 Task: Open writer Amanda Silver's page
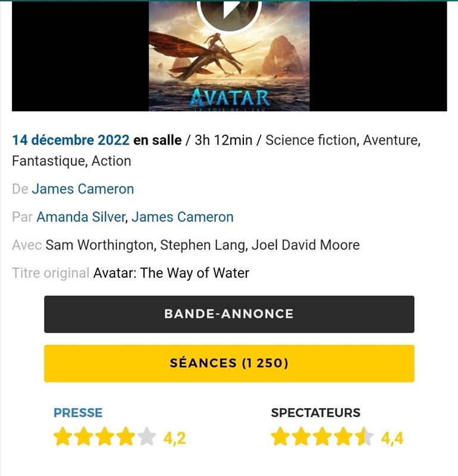tap(81, 217)
